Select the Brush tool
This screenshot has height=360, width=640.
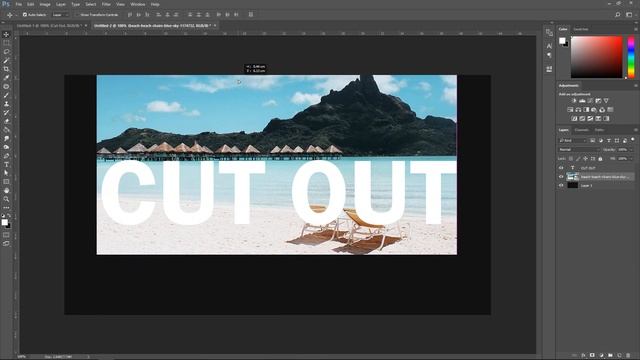6,95
